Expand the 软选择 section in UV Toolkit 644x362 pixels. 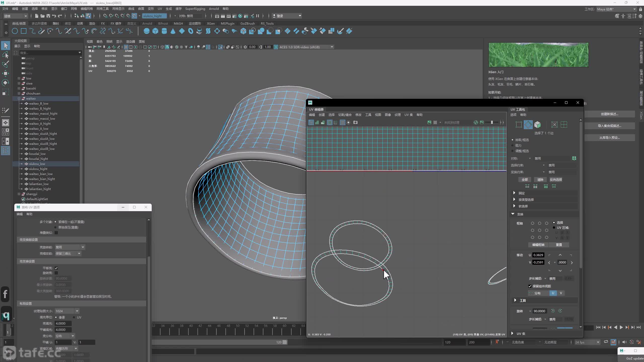514,206
